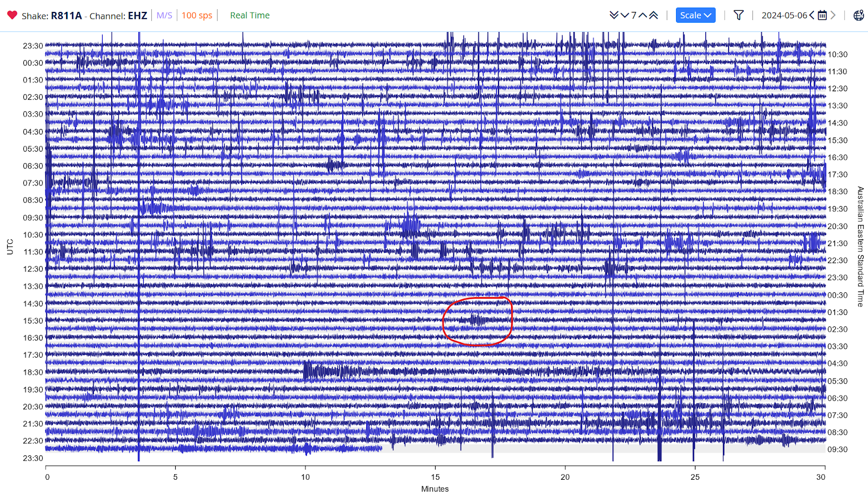
Task: Click the Real Time status label
Action: click(250, 15)
